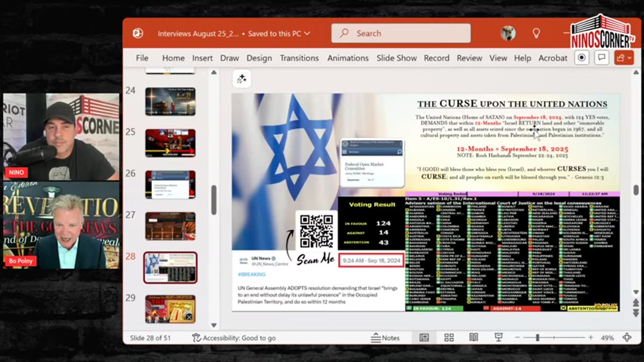
Task: Open the Slide Show tab
Action: point(396,58)
